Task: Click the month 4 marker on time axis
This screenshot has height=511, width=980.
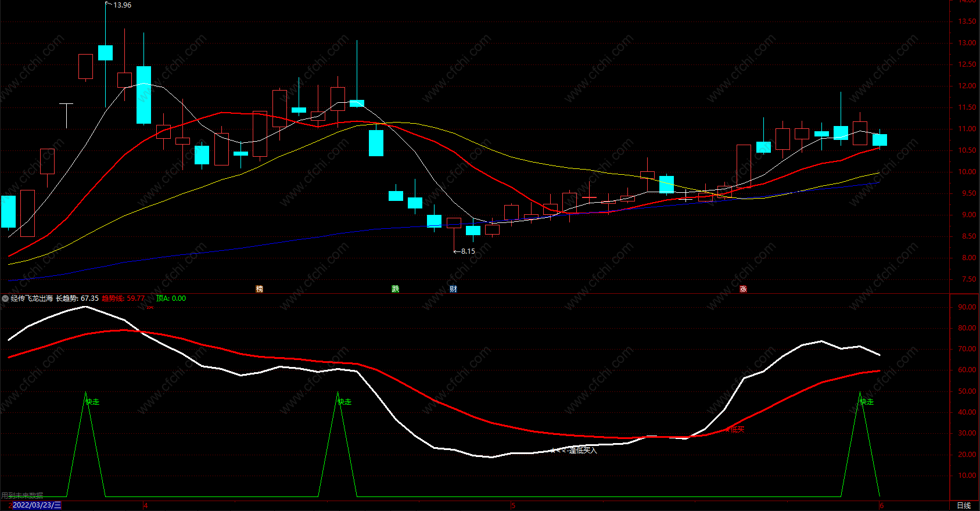Action: (146, 506)
